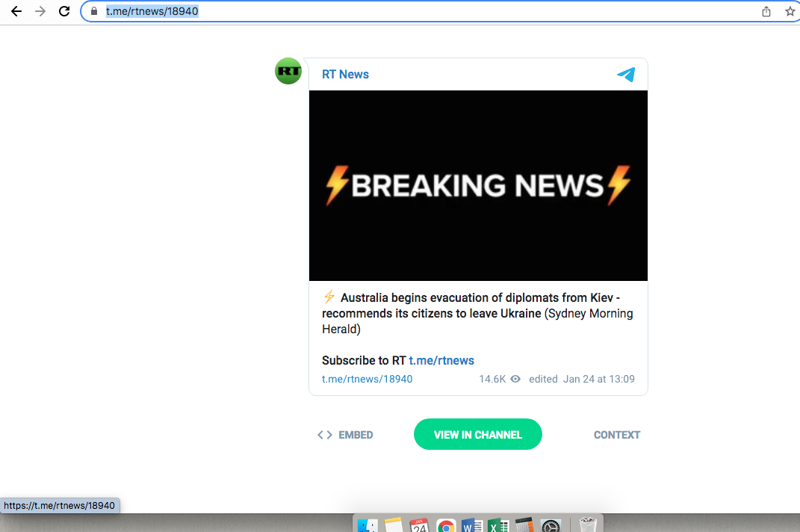Image resolution: width=800 pixels, height=532 pixels.
Task: Open the RT News channel name link
Action: [x=345, y=75]
